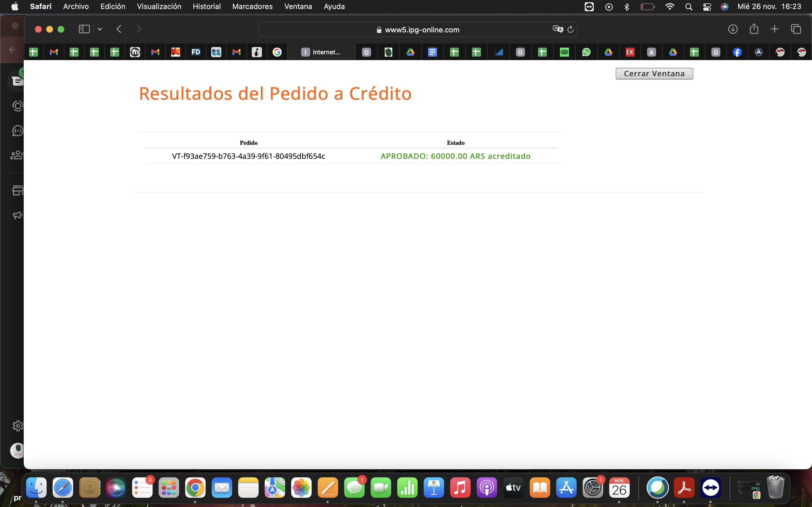Click the Share icon in Safari toolbar
This screenshot has height=507, width=812.
(754, 29)
